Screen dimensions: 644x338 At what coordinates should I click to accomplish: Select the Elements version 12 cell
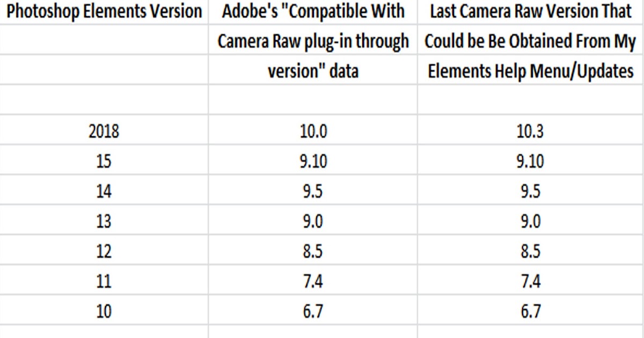point(104,251)
